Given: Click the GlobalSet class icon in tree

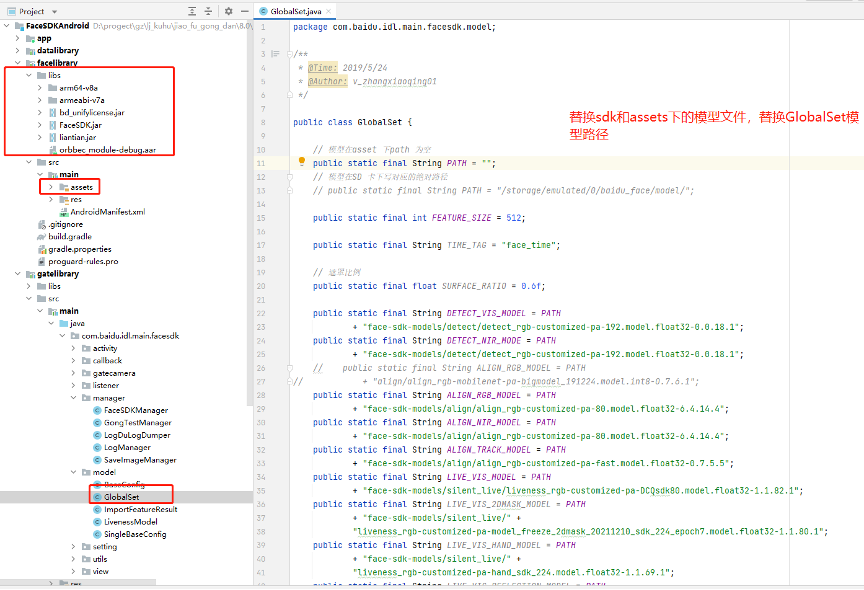Looking at the screenshot, I should point(98,497).
